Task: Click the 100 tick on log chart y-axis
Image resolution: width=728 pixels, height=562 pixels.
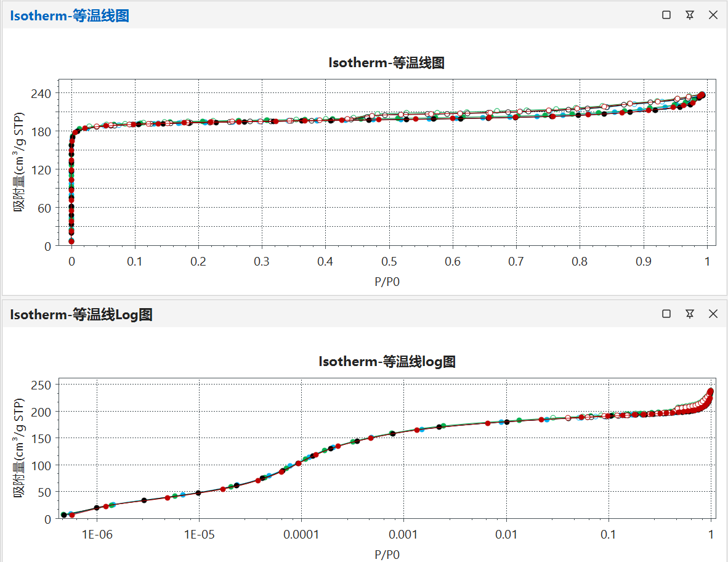Action: (x=41, y=465)
